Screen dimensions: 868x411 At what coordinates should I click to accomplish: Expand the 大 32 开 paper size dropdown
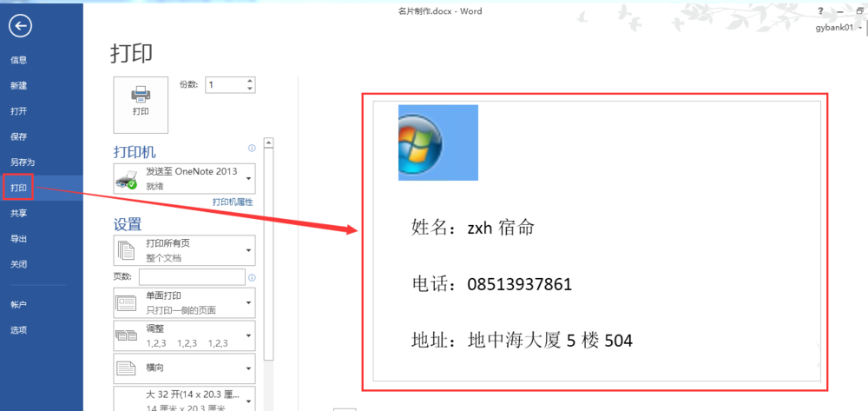coord(184,399)
